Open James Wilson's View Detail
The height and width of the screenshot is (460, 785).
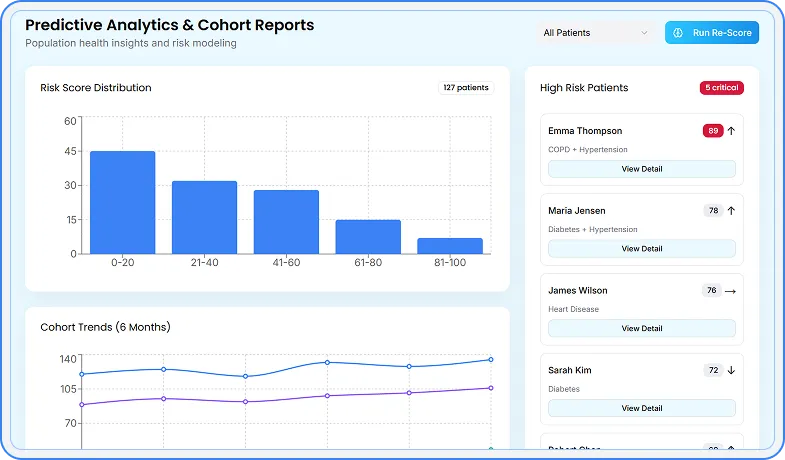(641, 328)
